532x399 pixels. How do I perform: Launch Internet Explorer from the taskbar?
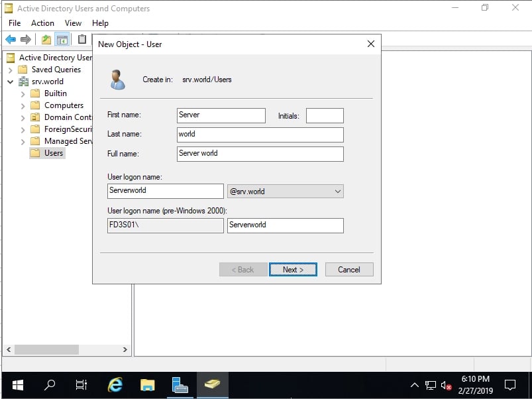point(115,384)
